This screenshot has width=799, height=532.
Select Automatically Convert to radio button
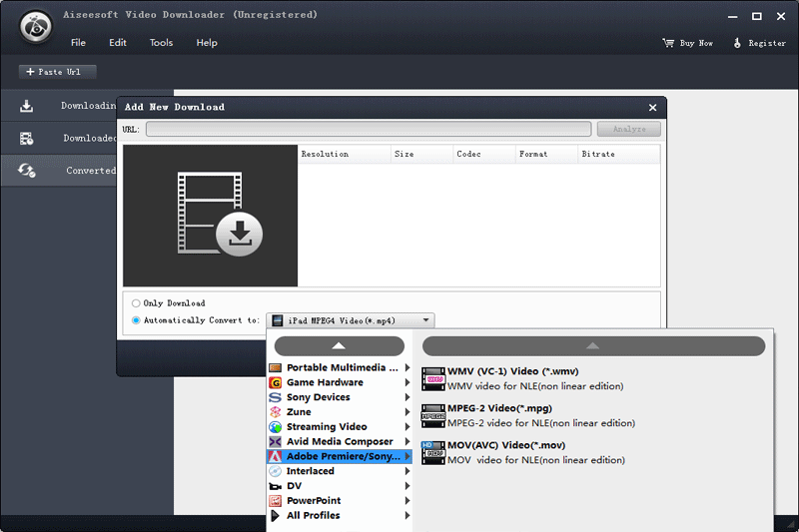pos(136,320)
